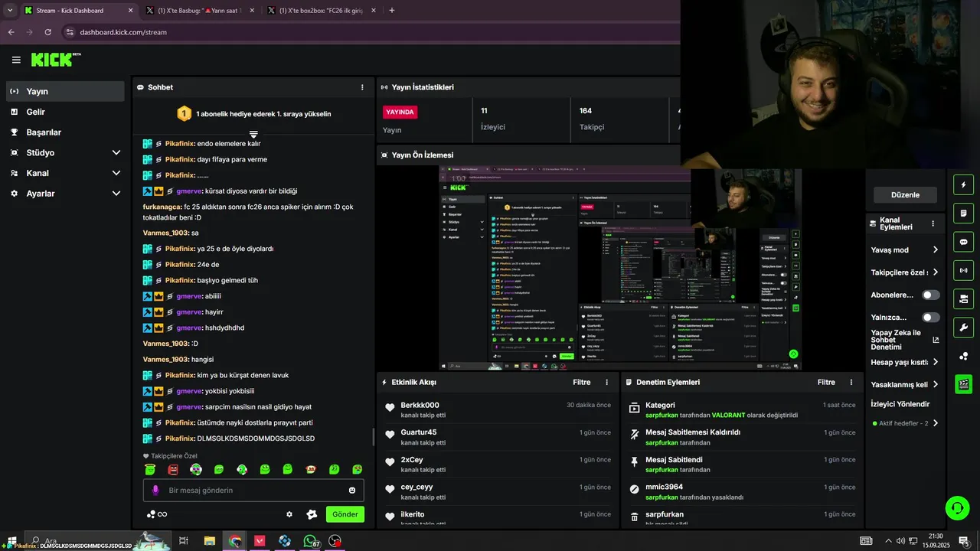Click the YAYINDA live badge
Viewport: 980px width, 551px height.
[x=400, y=112]
